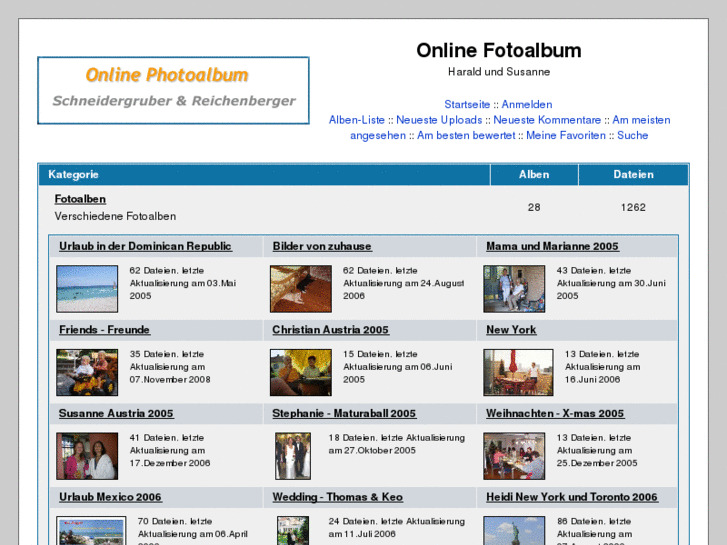Viewport: 727px width, 545px height.
Task: Click text '62 Dateien' dated 03.Mai 2005
Action: click(183, 283)
